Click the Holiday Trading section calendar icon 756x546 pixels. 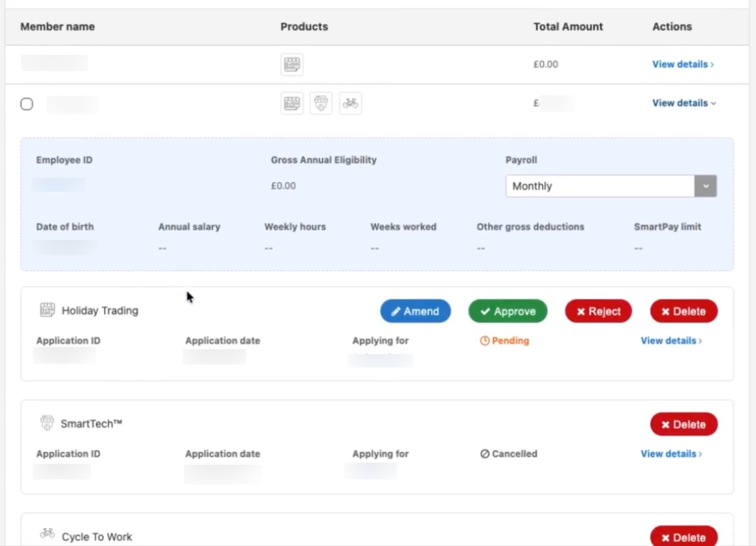[47, 310]
